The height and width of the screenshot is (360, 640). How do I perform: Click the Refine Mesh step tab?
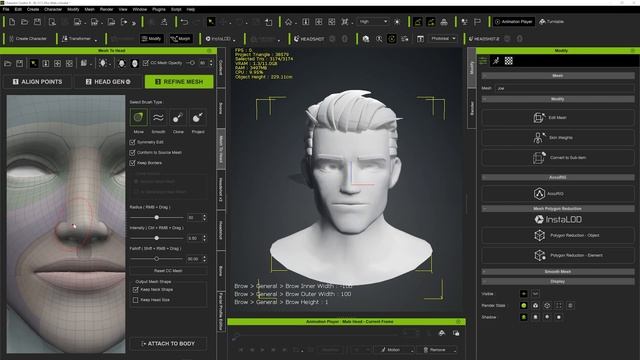pos(179,82)
